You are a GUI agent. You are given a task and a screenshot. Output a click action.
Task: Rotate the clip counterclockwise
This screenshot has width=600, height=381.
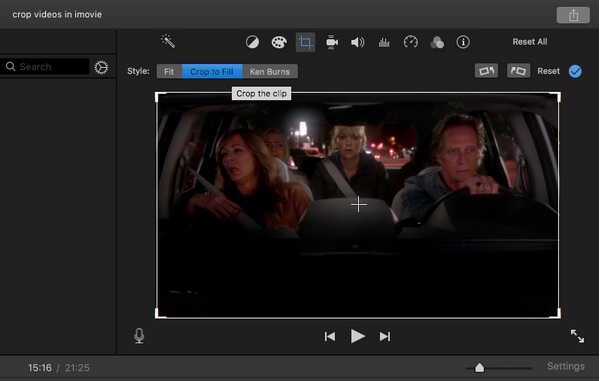[x=486, y=71]
